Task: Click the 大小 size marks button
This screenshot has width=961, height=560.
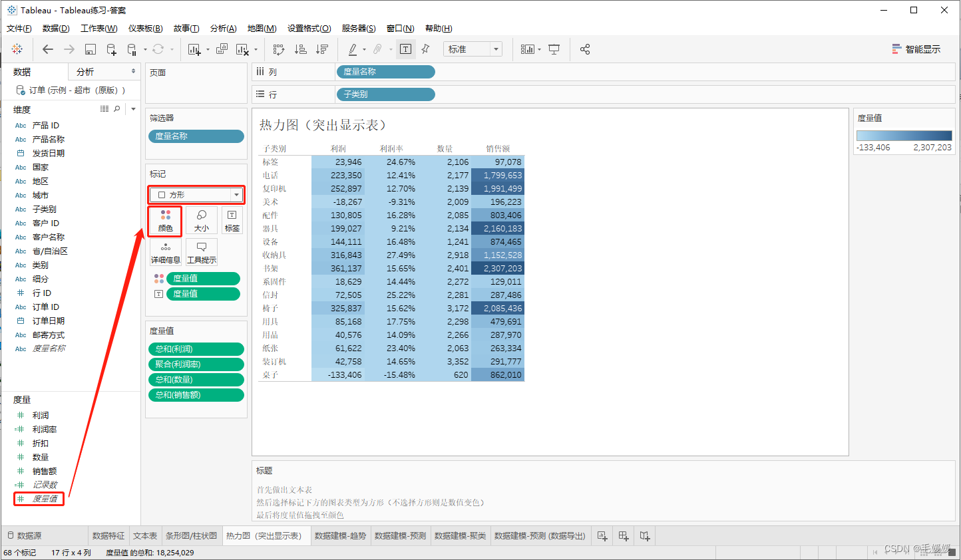Action: pos(201,220)
